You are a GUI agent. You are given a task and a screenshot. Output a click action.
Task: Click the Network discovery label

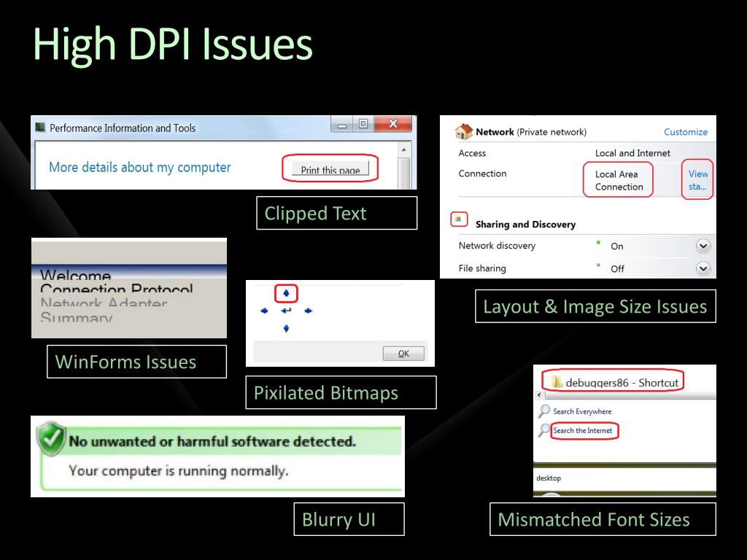pos(497,246)
